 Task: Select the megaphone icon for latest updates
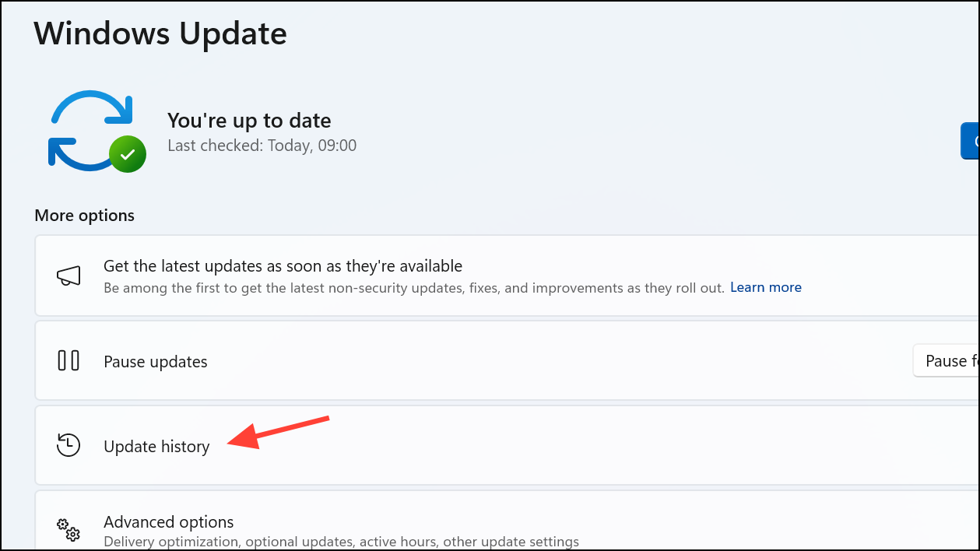pyautogui.click(x=69, y=275)
